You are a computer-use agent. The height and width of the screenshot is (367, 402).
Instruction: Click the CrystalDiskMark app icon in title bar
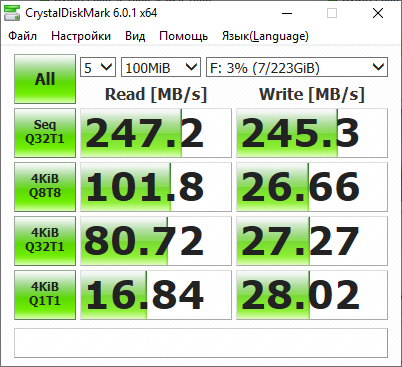point(12,13)
